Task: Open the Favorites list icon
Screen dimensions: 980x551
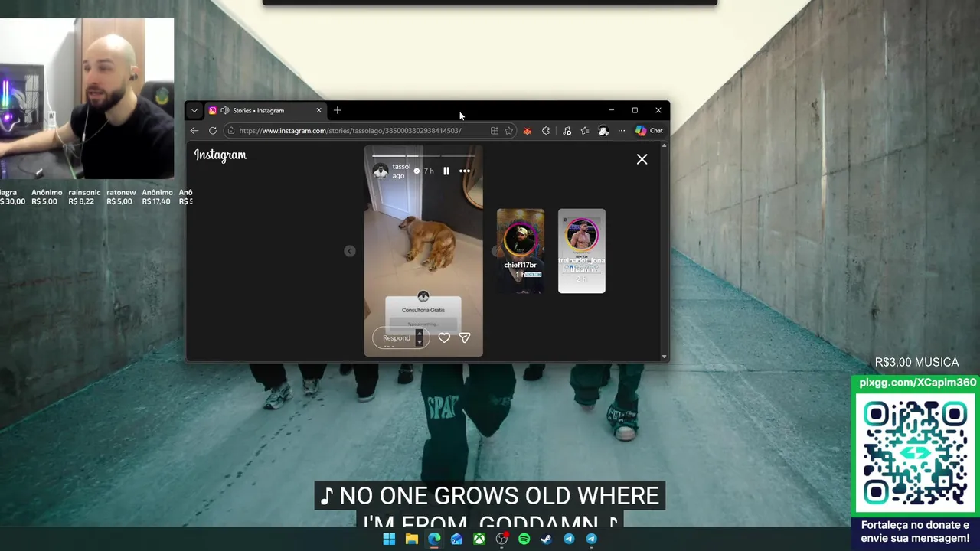Action: click(585, 131)
